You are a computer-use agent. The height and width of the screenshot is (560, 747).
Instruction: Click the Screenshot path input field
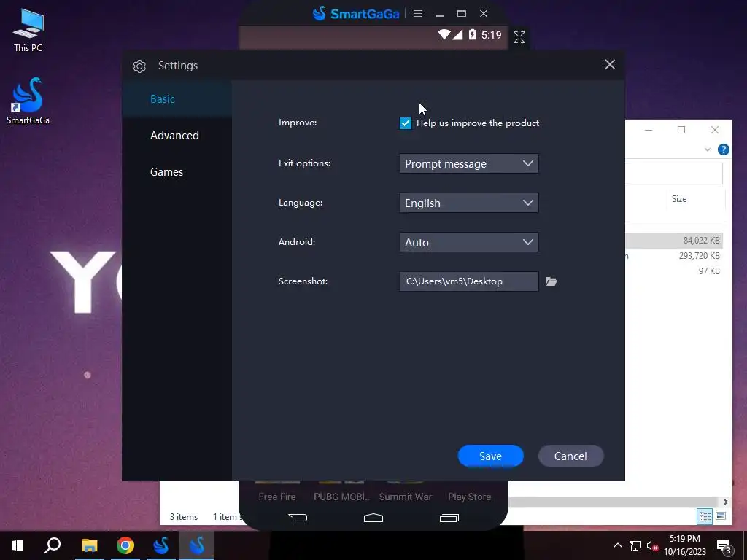469,281
